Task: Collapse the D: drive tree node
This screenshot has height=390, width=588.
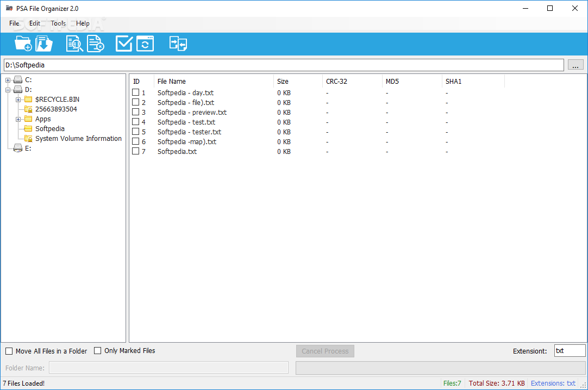Action: (8, 90)
